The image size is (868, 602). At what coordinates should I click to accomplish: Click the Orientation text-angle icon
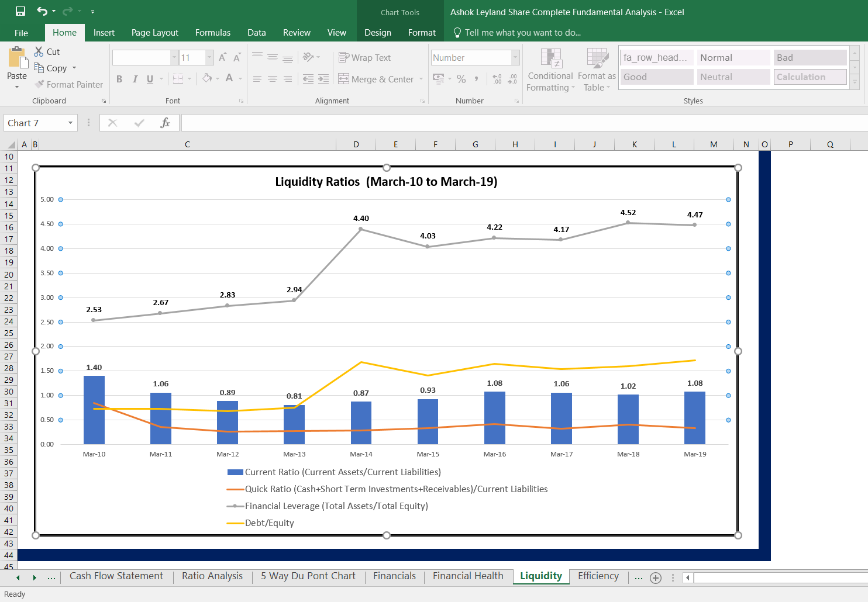point(308,57)
